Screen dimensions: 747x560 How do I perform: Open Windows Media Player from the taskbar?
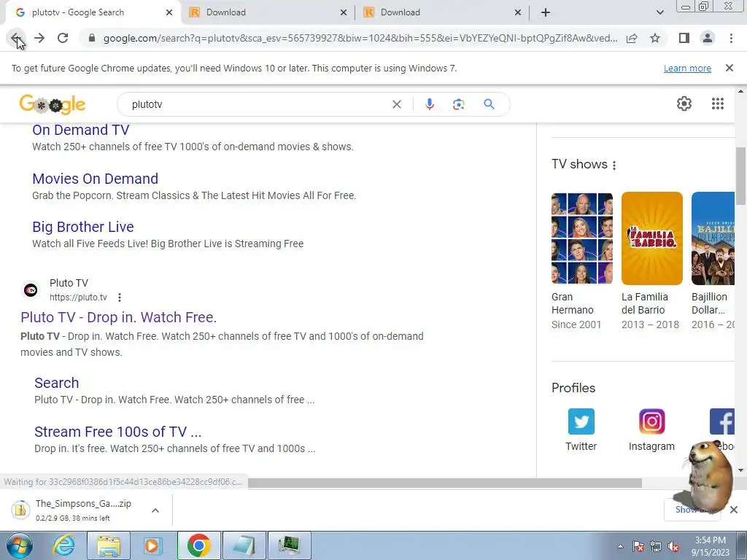coord(152,545)
